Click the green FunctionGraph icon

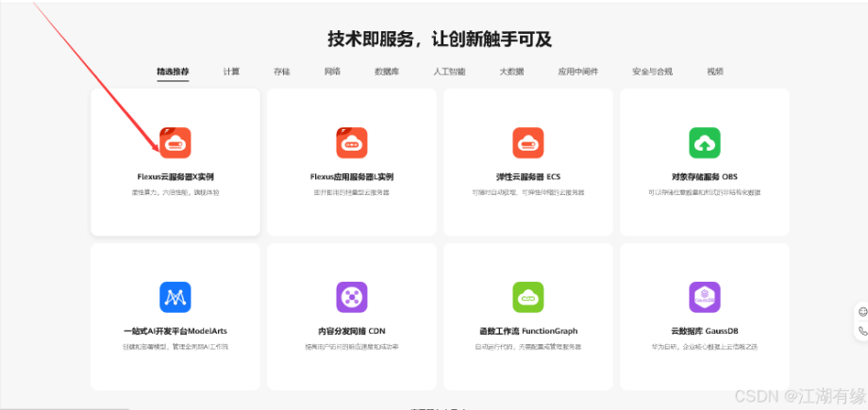click(528, 297)
